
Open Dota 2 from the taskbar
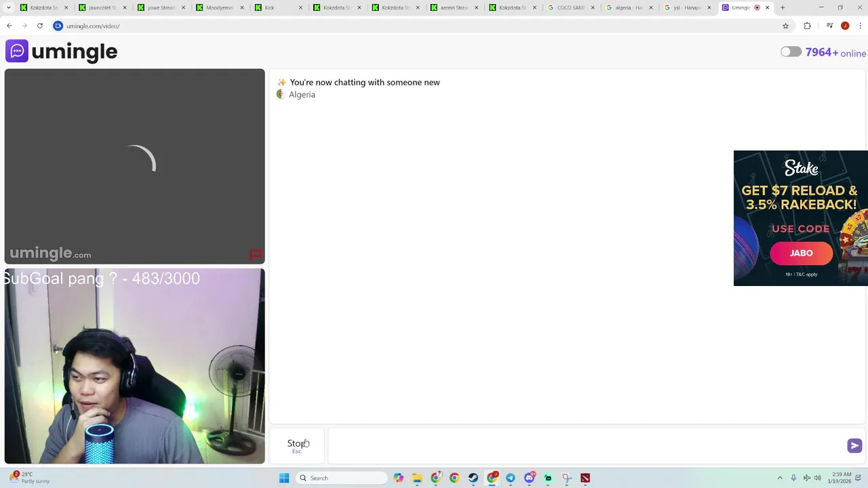[585, 478]
